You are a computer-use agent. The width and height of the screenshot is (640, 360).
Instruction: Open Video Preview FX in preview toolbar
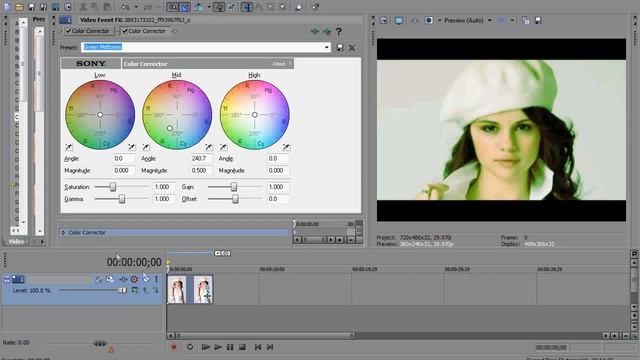pyautogui.click(x=415, y=20)
